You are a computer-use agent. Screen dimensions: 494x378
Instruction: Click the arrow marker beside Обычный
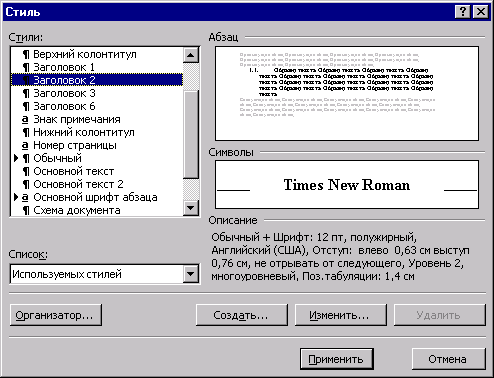[x=16, y=158]
